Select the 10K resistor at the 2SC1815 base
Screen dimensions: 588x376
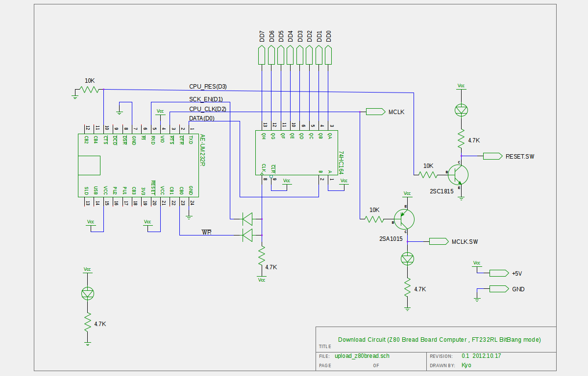click(428, 174)
